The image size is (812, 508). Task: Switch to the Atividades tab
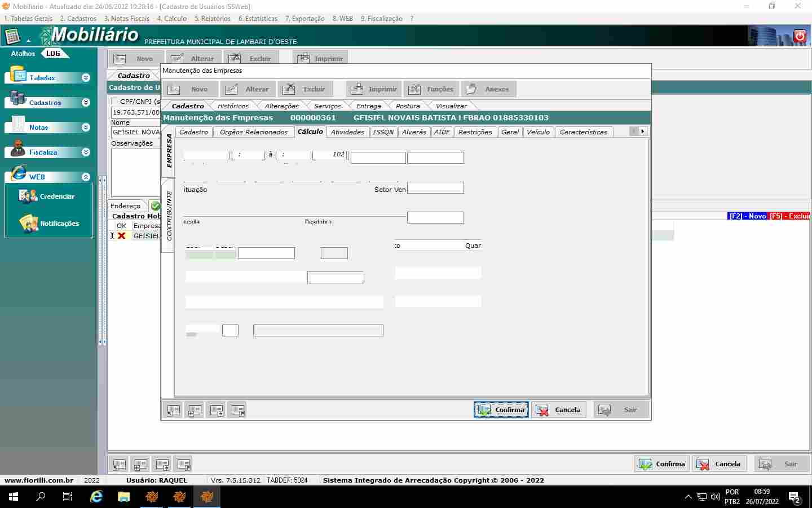347,132
